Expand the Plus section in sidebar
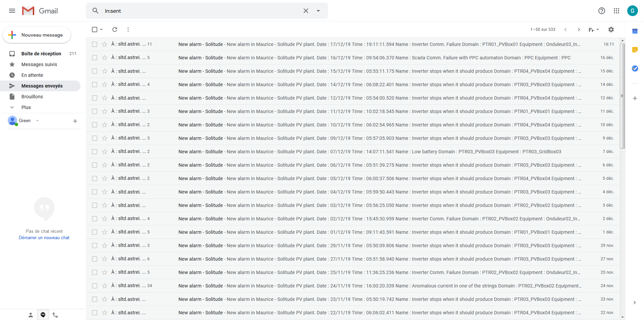This screenshot has height=320, width=644. 26,107
